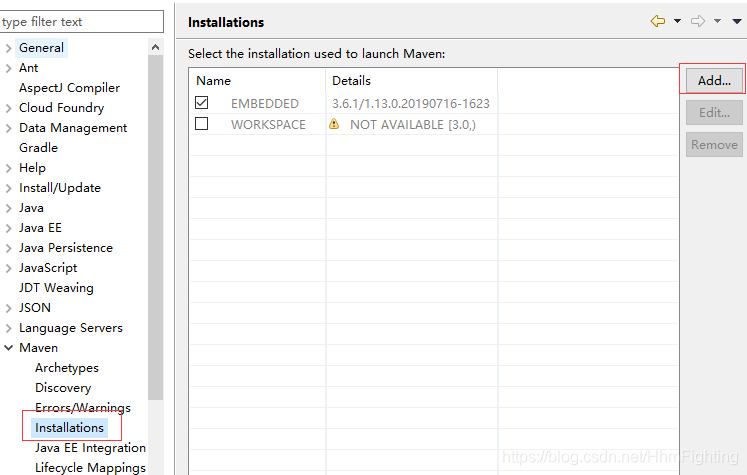Expand the Data Management node

tap(8, 128)
